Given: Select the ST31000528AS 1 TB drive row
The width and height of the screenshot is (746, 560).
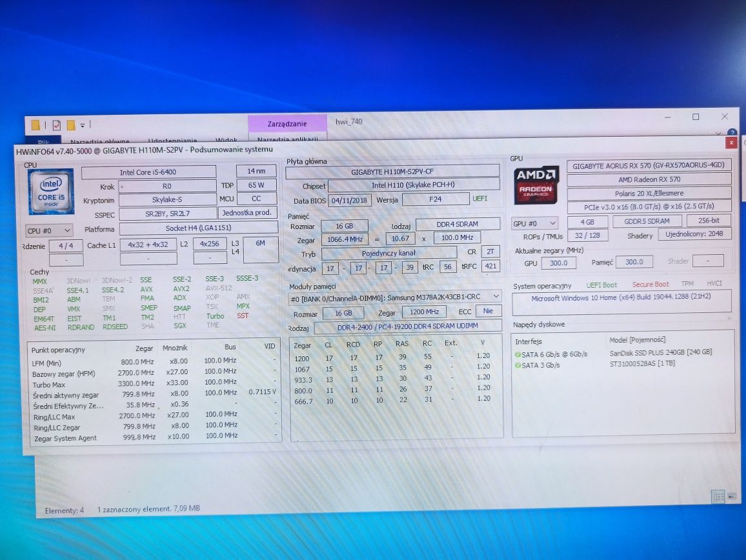Looking at the screenshot, I should coord(595,364).
